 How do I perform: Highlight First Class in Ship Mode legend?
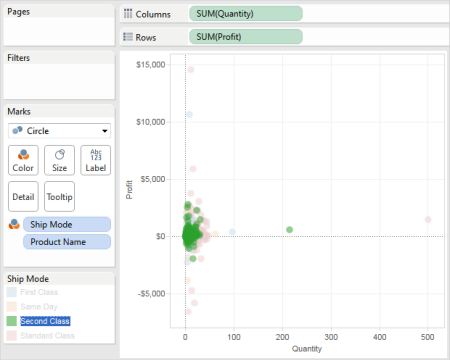click(x=39, y=292)
